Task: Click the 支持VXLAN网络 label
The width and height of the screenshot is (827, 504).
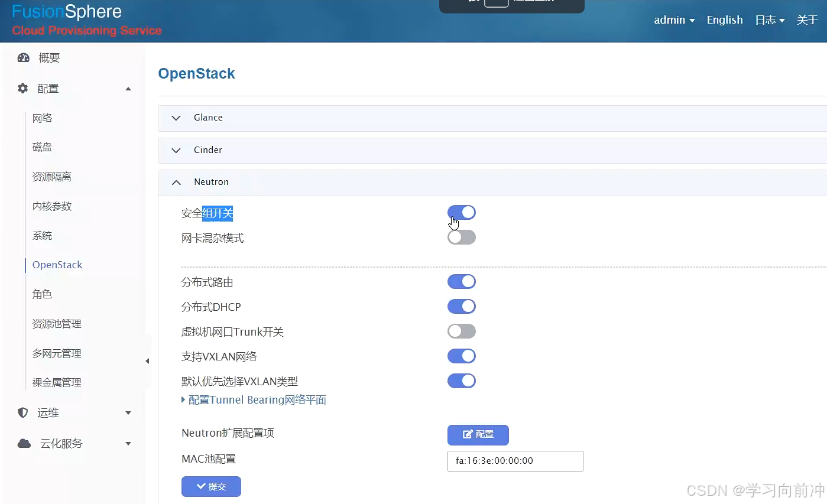Action: (219, 357)
